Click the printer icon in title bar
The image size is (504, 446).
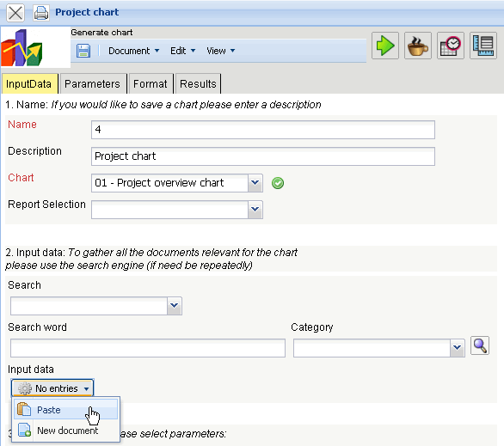[x=41, y=13]
